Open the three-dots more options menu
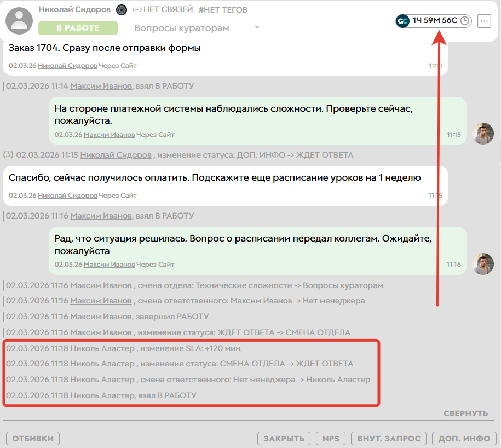The height and width of the screenshot is (448, 501). pos(484,21)
